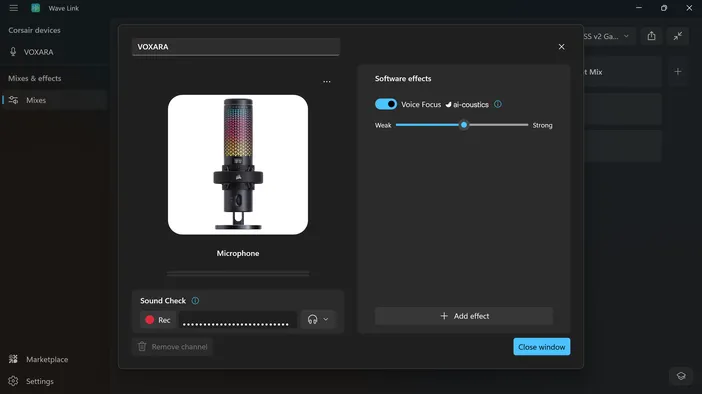The width and height of the screenshot is (702, 394).
Task: Click the Mixes & effects heading
Action: point(34,78)
